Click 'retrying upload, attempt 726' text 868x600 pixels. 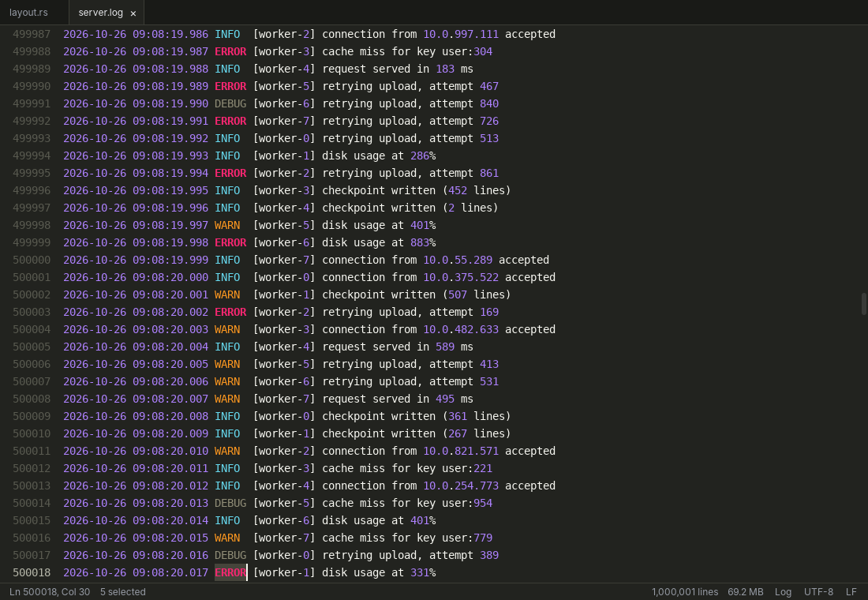[x=410, y=121]
